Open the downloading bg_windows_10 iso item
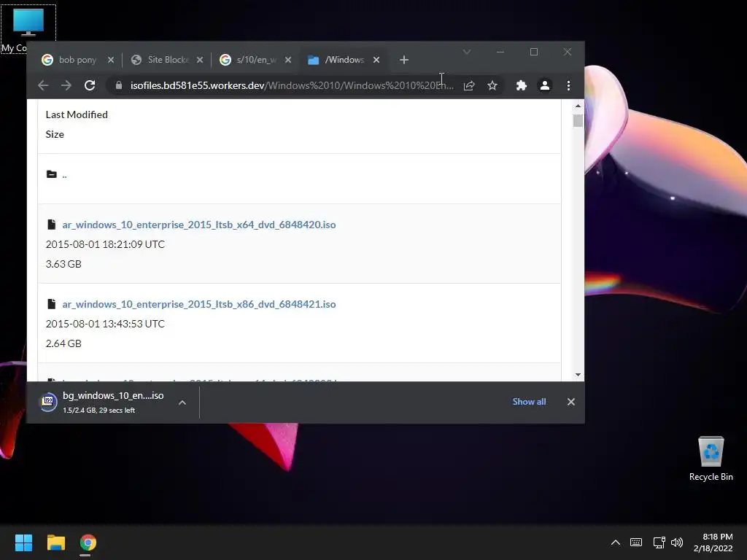747x560 pixels. click(x=113, y=402)
